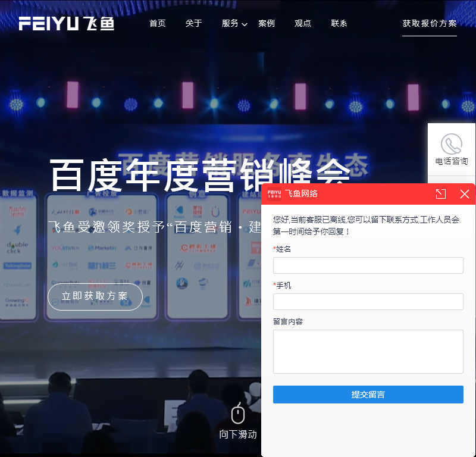Image resolution: width=476 pixels, height=457 pixels.
Task: Click the 向下滑动 text
Action: pos(238,434)
